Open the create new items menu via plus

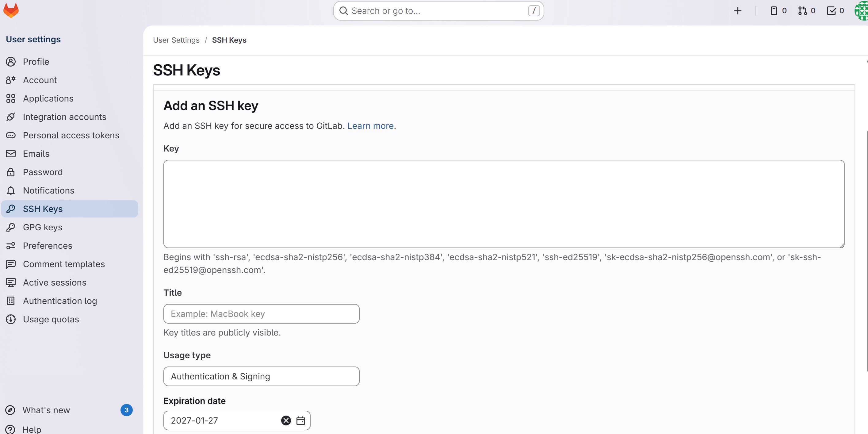coord(738,10)
